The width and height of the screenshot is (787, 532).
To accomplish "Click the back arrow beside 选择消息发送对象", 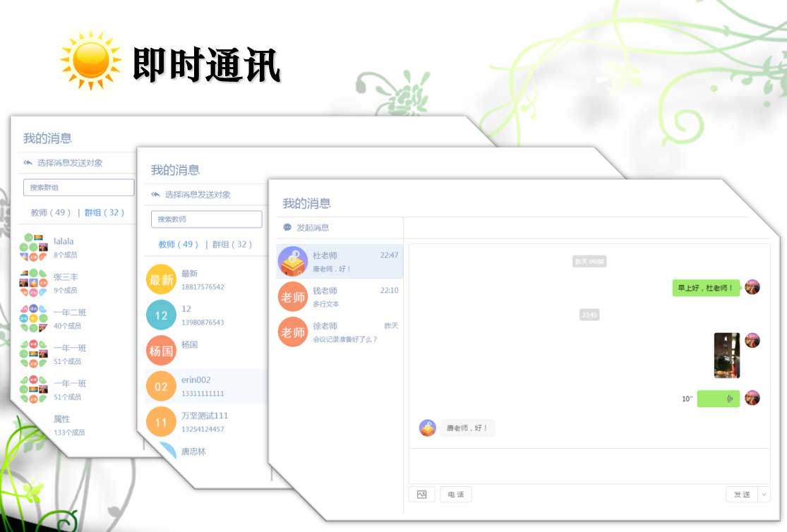I will click(x=155, y=195).
